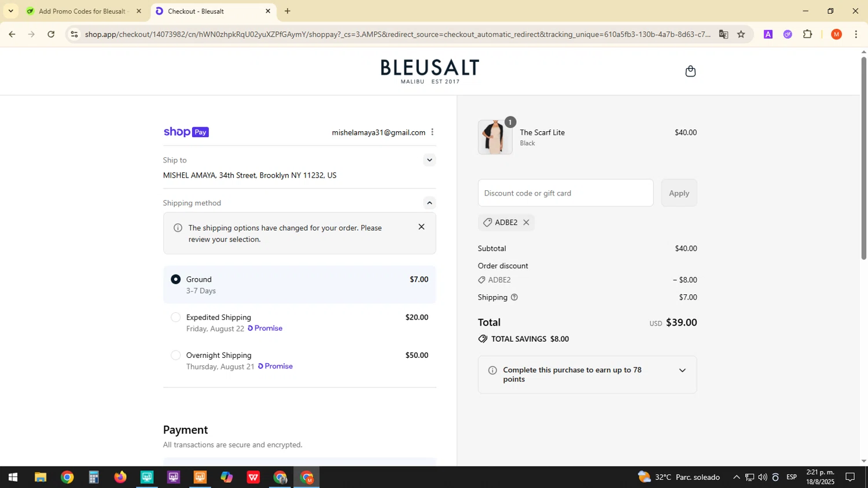Viewport: 868px width, 488px height.
Task: Collapse the Shipping method section
Action: click(x=429, y=203)
